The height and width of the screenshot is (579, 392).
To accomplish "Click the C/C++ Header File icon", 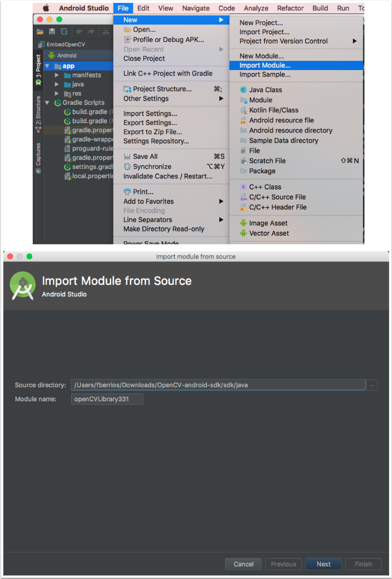I will coord(243,207).
